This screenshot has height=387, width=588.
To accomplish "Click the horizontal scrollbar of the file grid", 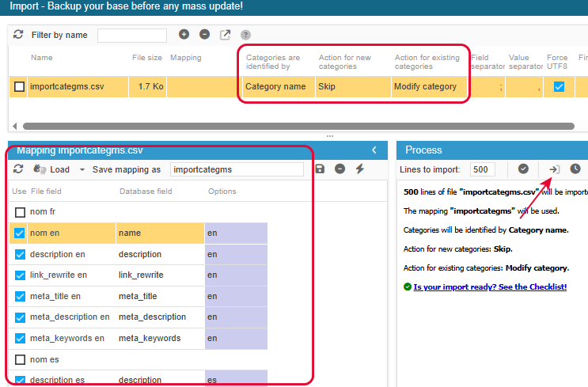I will point(298,127).
